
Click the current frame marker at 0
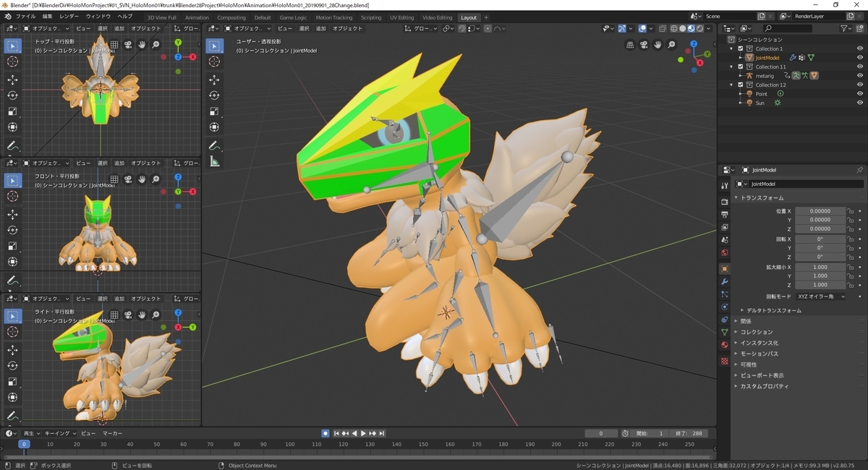click(x=24, y=444)
